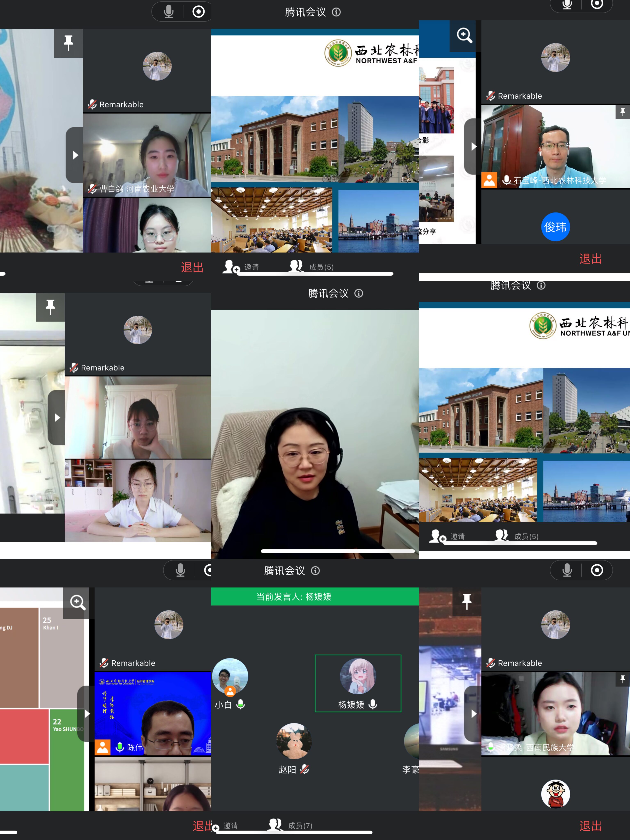
Task: Tap the record circle icon in the top-left panel
Action: [x=198, y=12]
